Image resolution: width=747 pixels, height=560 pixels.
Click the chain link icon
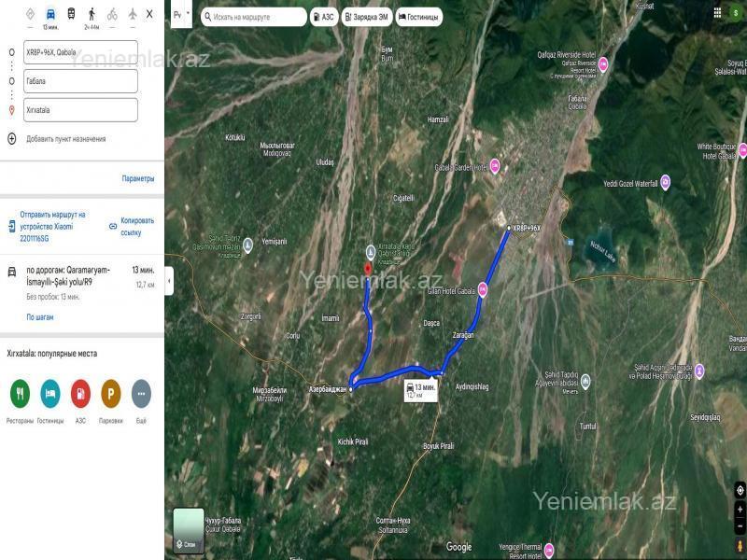click(113, 226)
